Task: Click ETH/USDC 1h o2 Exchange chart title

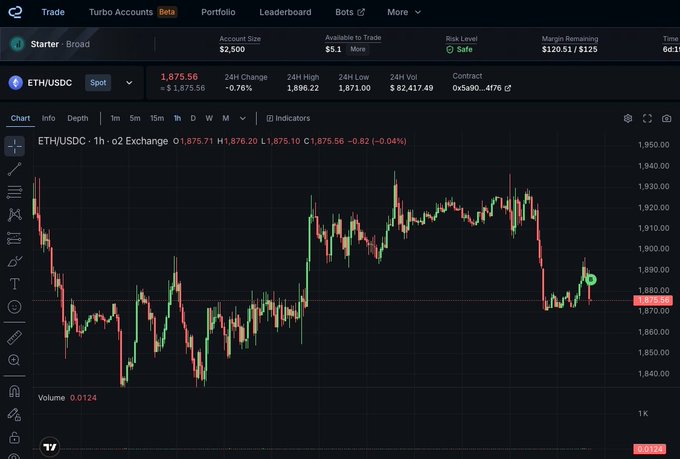Action: [103, 141]
